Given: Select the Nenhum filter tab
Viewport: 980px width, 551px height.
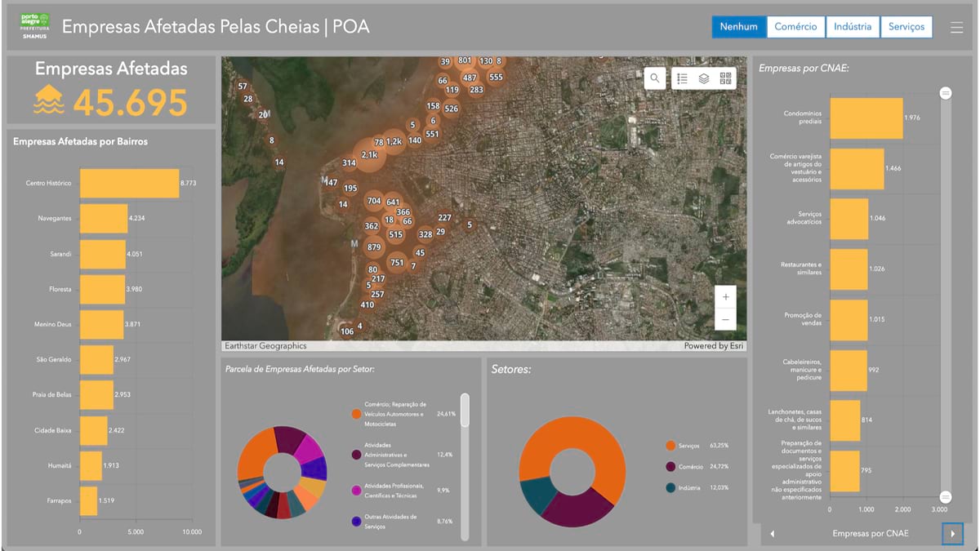Looking at the screenshot, I should 738,26.
